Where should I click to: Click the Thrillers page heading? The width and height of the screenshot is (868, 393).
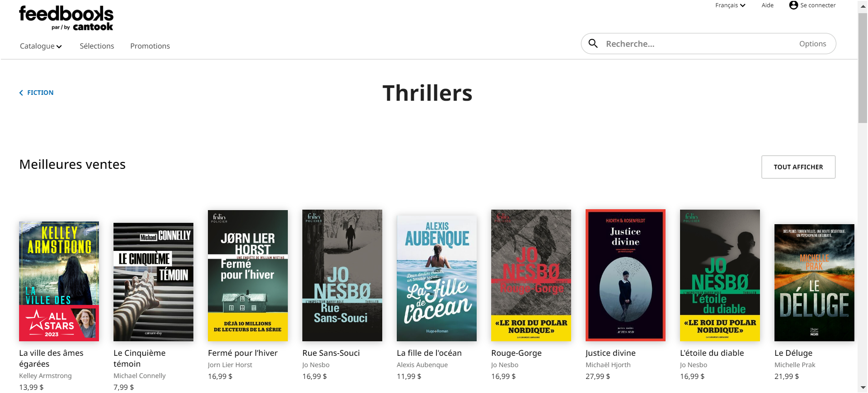(427, 93)
